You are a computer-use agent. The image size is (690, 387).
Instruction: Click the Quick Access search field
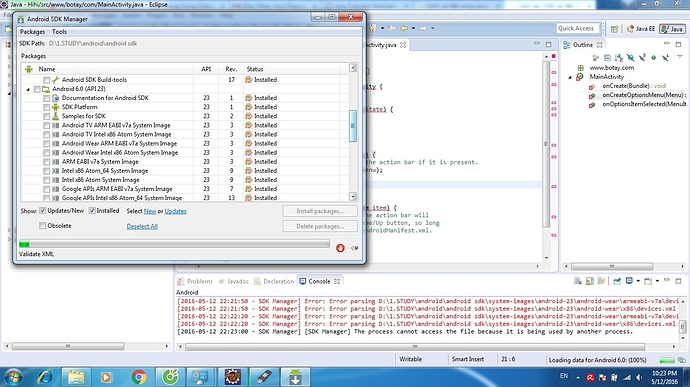pyautogui.click(x=578, y=29)
